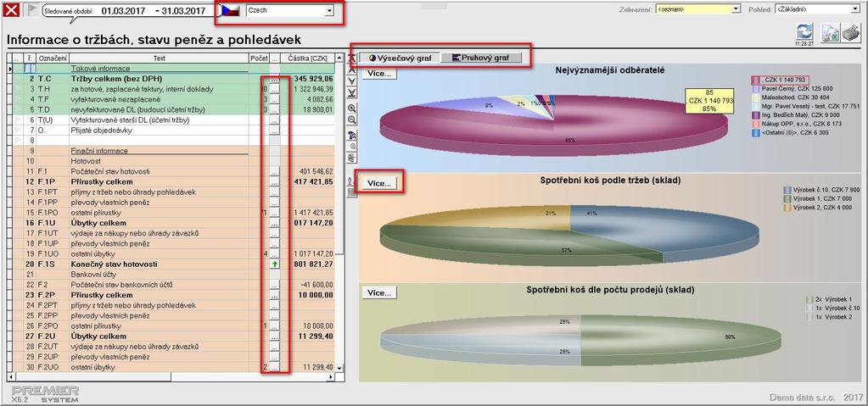The height and width of the screenshot is (406, 868).
Task: Open the Pohled dropdown showing Základní
Action: pos(856,8)
